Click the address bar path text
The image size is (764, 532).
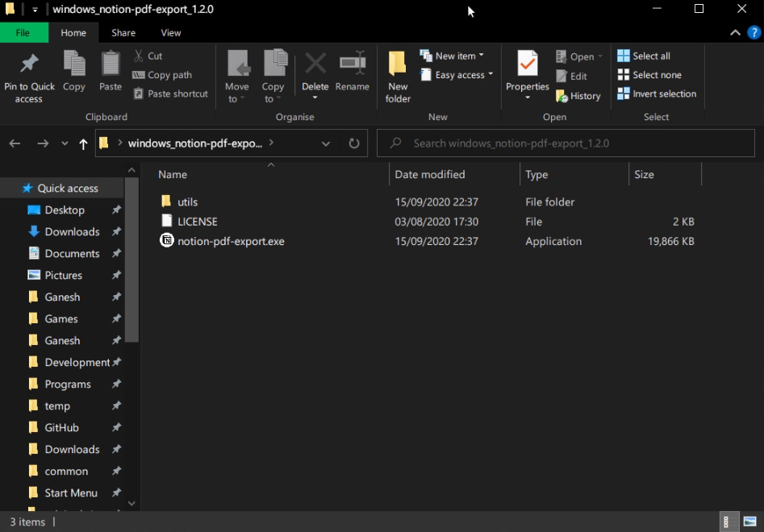pos(195,143)
